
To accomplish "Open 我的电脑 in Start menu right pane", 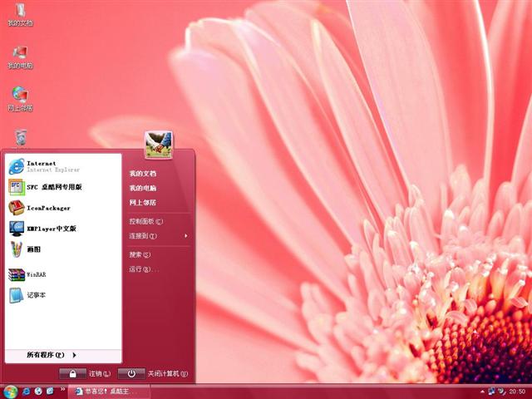I will tap(143, 188).
